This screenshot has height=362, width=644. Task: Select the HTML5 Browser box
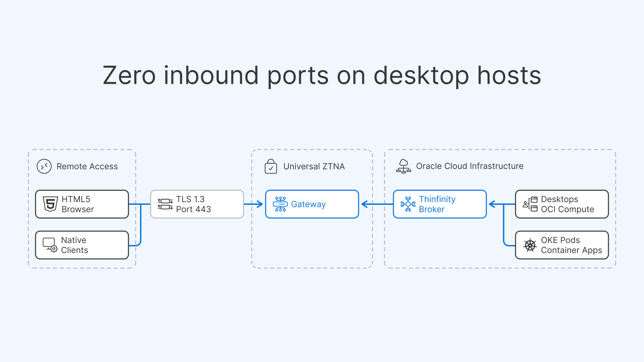click(82, 204)
